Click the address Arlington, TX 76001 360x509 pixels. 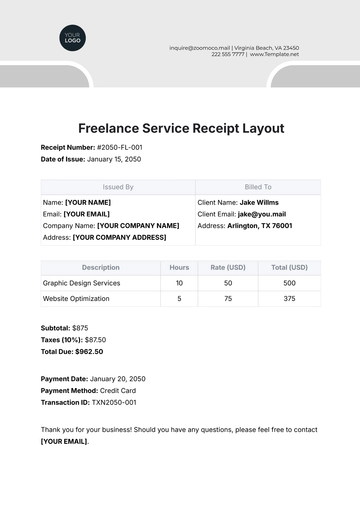(x=260, y=226)
